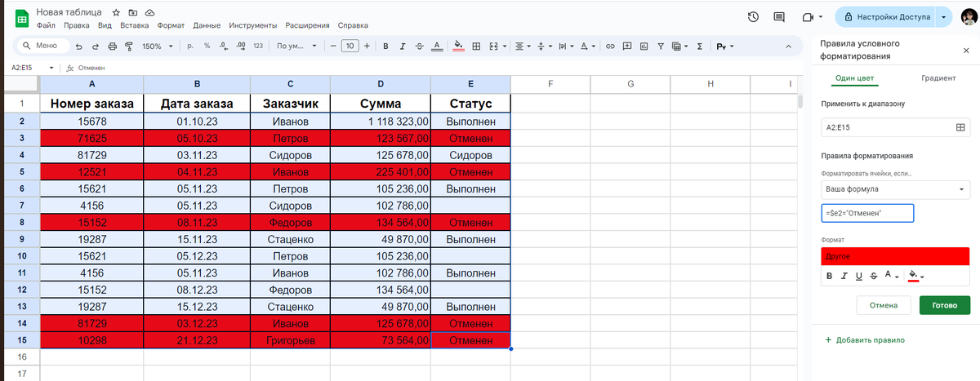Click the insert chart icon

point(644,47)
